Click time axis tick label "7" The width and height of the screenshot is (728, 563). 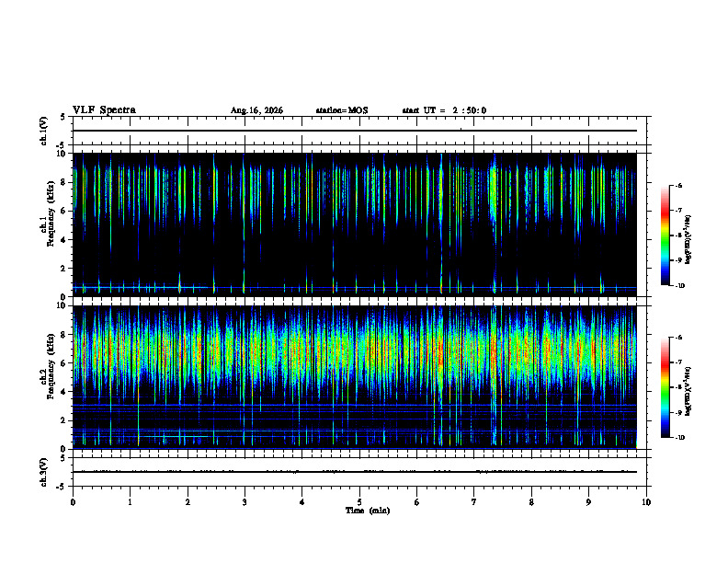(474, 502)
